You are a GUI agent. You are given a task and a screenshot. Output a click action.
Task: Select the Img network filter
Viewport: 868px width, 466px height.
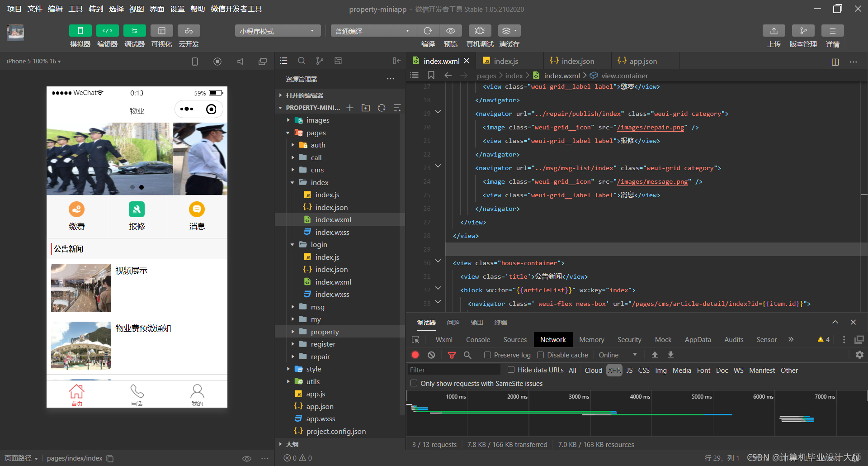(x=661, y=370)
